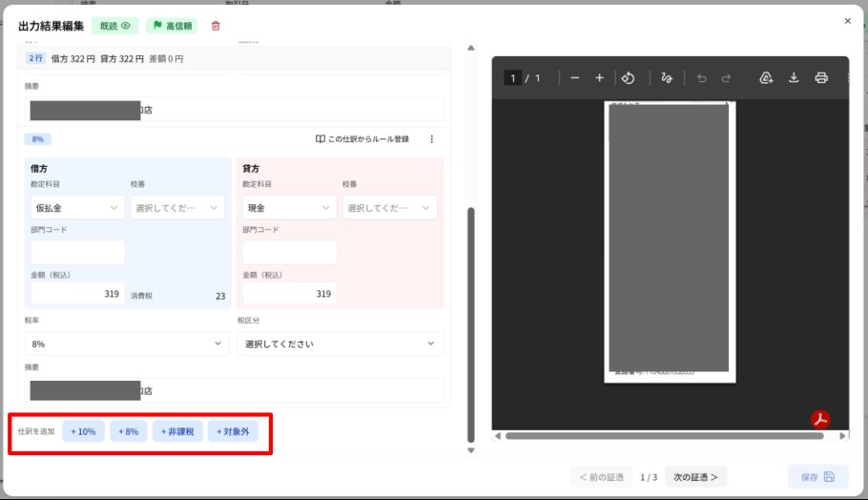Click the red Adobe Acrobat icon
Viewport: 868px width, 500px height.
(820, 419)
